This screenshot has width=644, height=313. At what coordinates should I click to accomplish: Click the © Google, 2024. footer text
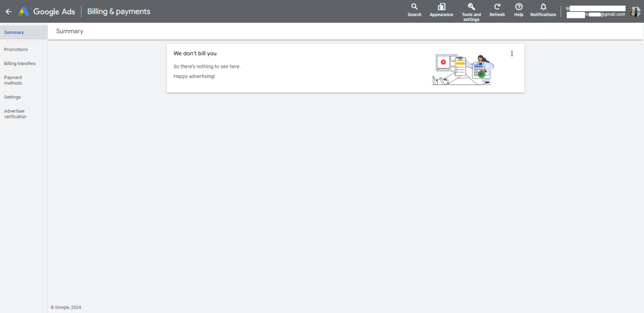coord(66,307)
